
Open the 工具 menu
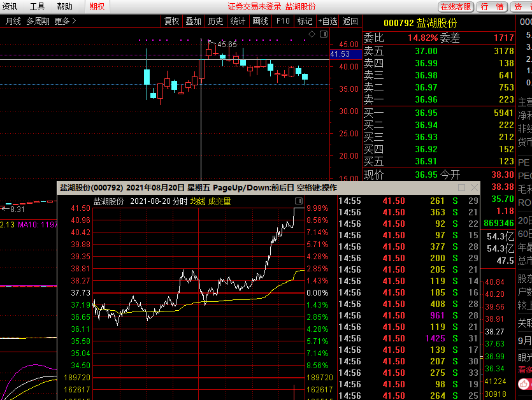tap(38, 6)
